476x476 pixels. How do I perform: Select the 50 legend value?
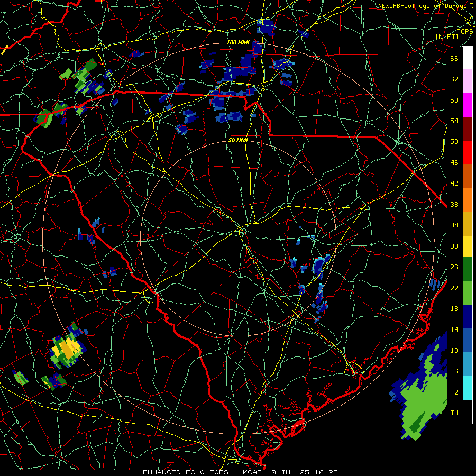point(454,142)
